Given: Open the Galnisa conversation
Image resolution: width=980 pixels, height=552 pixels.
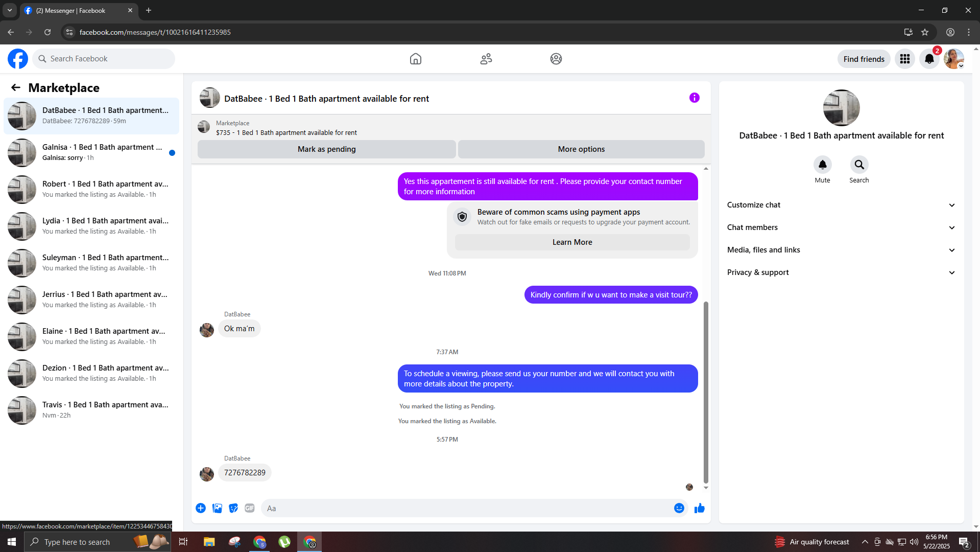Looking at the screenshot, I should tap(91, 152).
